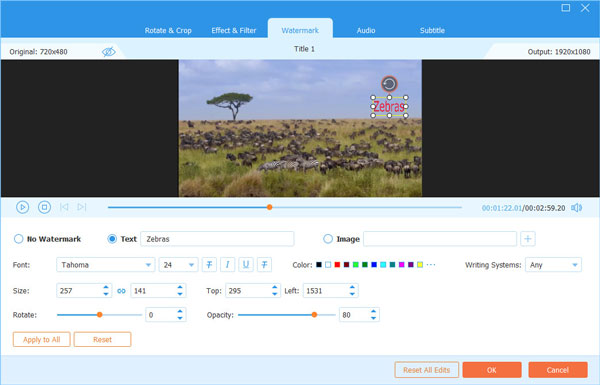
Task: Click the plus icon to add image
Action: pos(528,239)
